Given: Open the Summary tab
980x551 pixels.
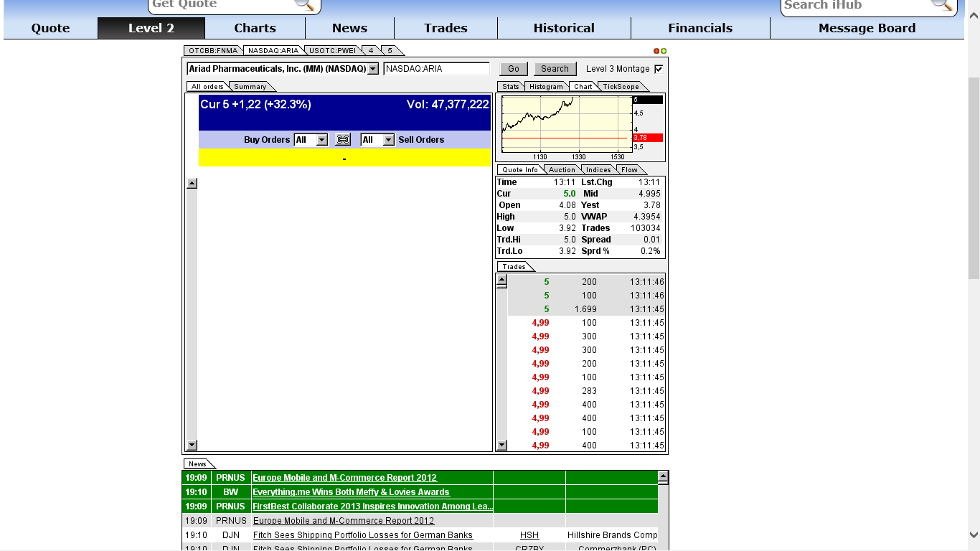Looking at the screenshot, I should point(250,85).
